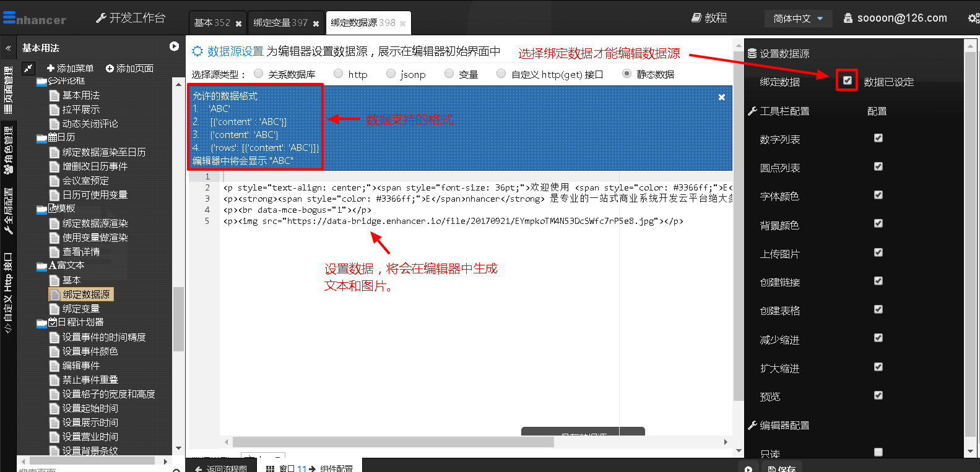Viewport: 980px width, 472px height.
Task: Close the 绑定变量 397 tab
Action: tap(316, 24)
